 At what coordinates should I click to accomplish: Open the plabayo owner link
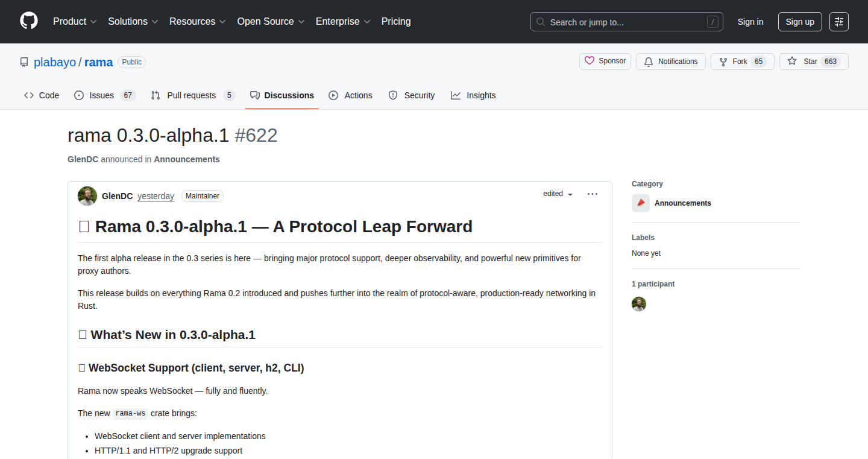tap(55, 62)
